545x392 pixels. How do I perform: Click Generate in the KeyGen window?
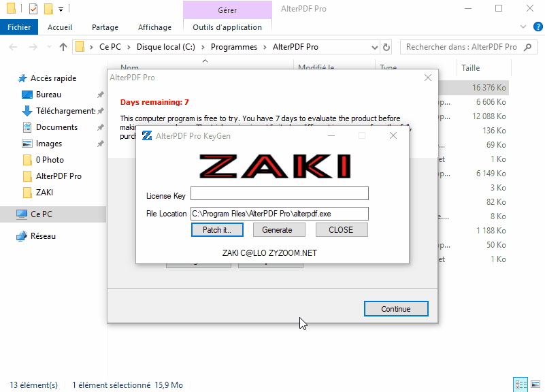(x=279, y=230)
